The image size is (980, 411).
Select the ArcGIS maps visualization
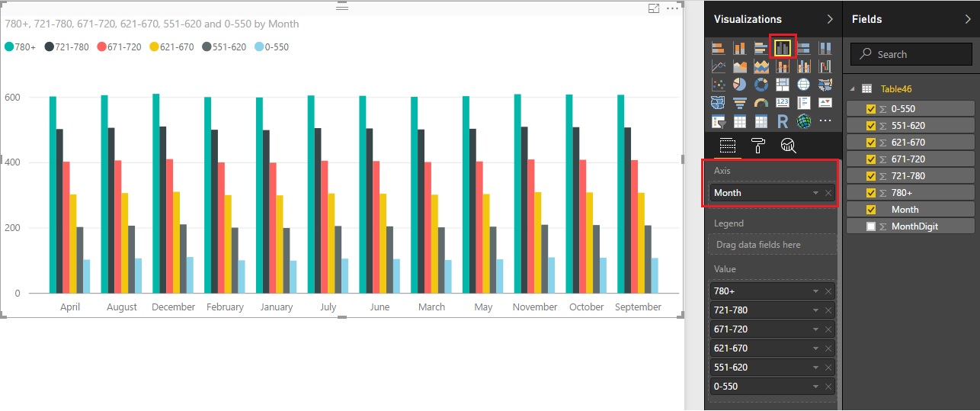click(x=803, y=121)
